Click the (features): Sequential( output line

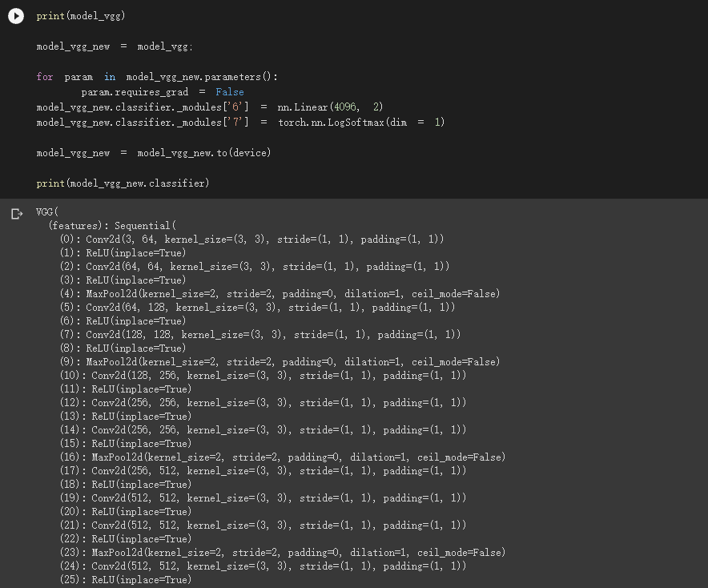[112, 226]
